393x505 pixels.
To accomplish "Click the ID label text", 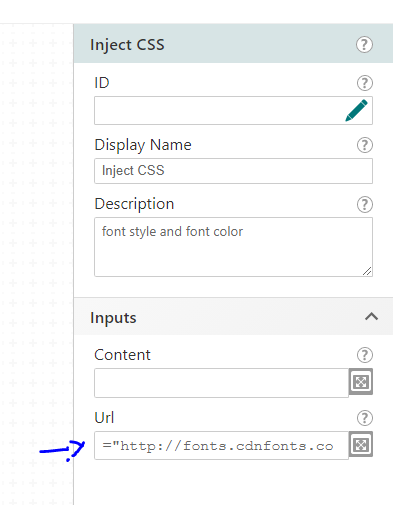I will 102,83.
